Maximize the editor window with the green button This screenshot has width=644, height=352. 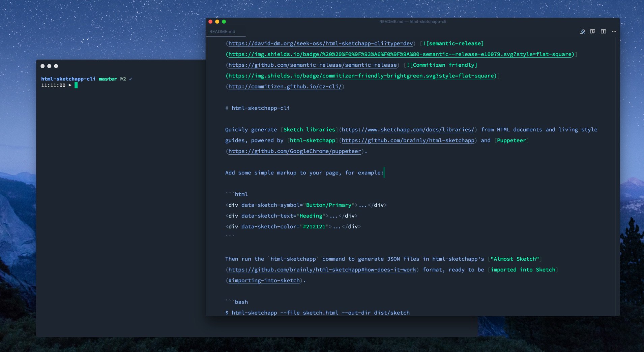(x=224, y=22)
